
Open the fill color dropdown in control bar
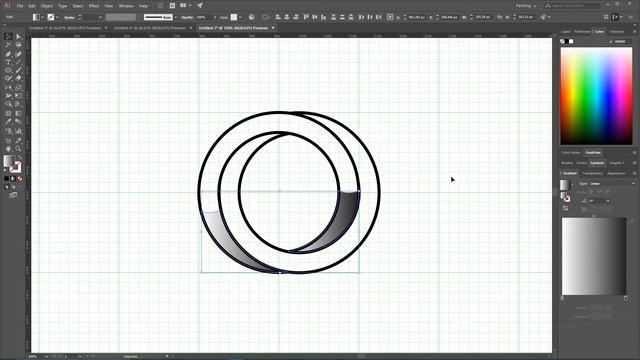(x=43, y=17)
